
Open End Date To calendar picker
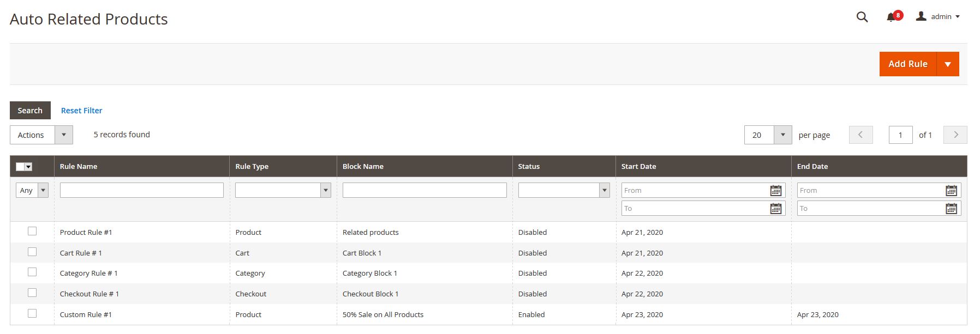(x=951, y=209)
